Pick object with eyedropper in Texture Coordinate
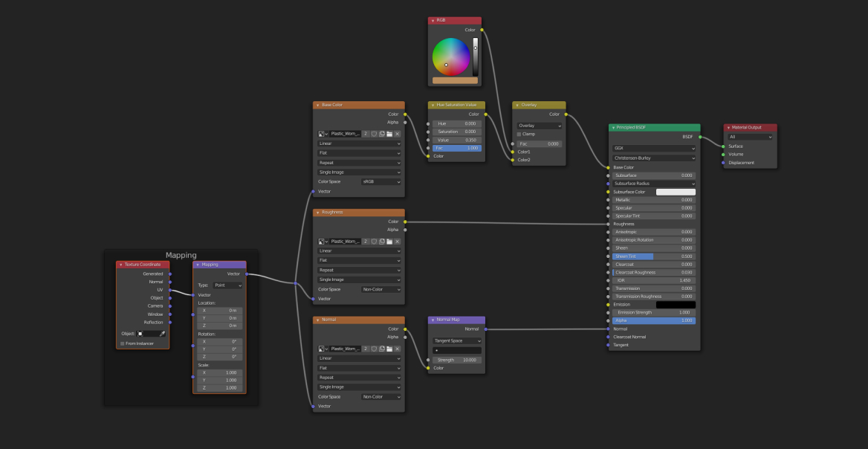The height and width of the screenshot is (449, 868). (162, 334)
